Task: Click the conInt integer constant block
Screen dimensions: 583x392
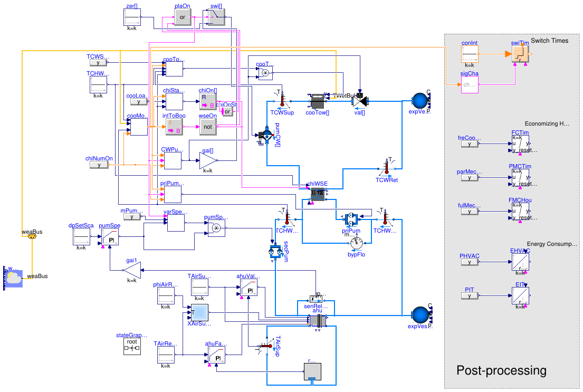Action: [470, 54]
